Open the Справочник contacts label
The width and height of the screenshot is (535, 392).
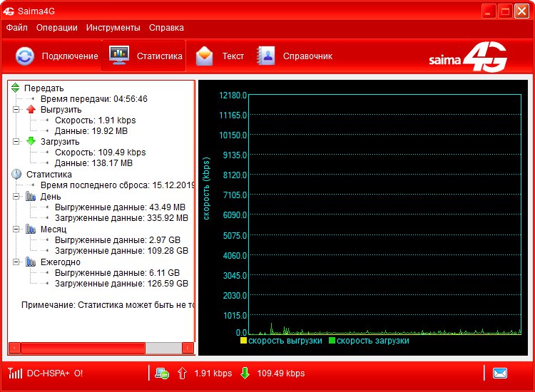(x=307, y=56)
